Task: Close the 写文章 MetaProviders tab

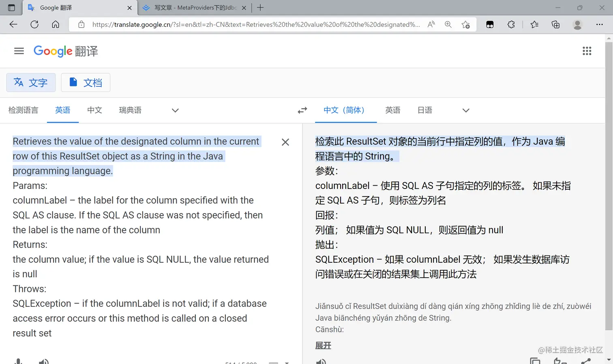Action: pos(244,8)
